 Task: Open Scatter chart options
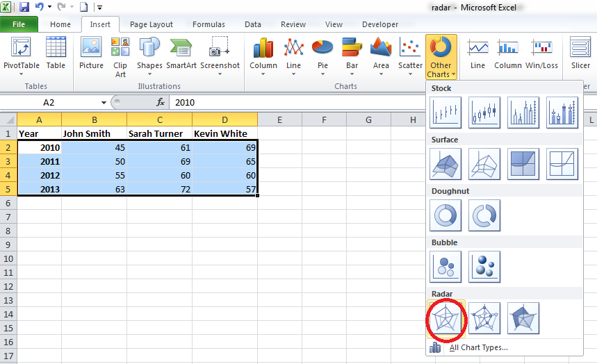click(x=410, y=56)
